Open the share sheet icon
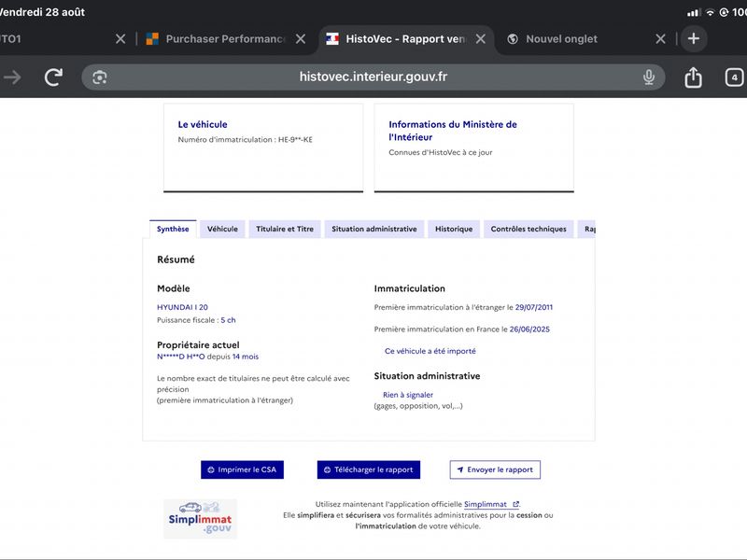 tap(693, 77)
